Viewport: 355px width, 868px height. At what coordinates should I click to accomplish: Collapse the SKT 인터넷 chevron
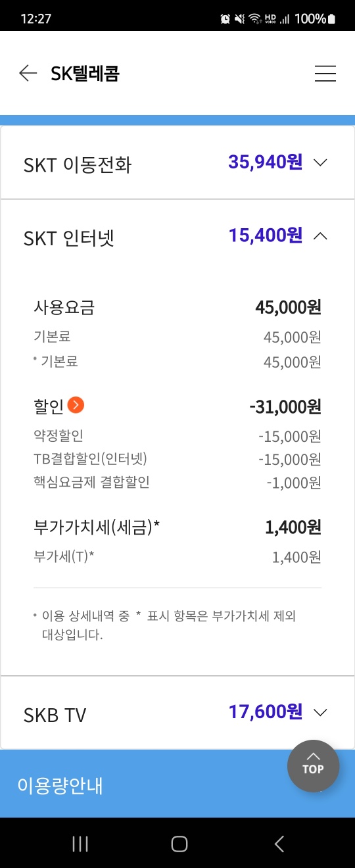pyautogui.click(x=320, y=235)
